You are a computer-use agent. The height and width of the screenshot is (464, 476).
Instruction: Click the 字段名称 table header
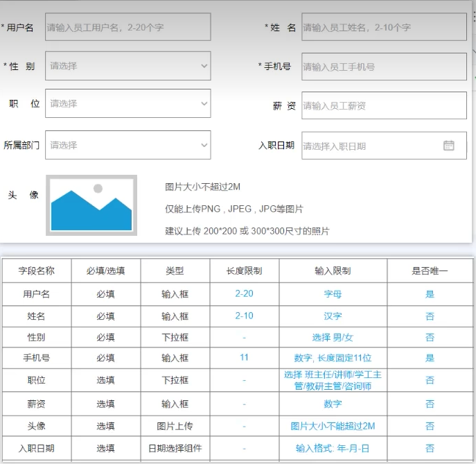point(37,271)
